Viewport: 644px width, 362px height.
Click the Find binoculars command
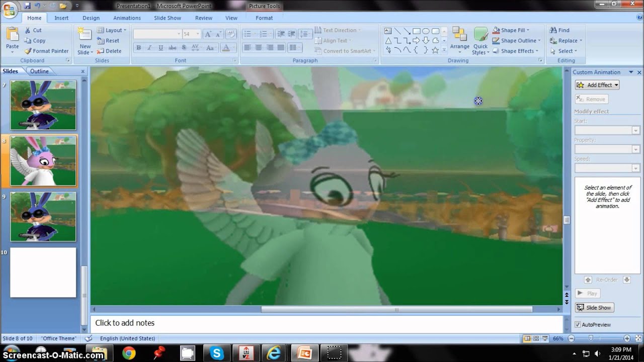coord(559,30)
